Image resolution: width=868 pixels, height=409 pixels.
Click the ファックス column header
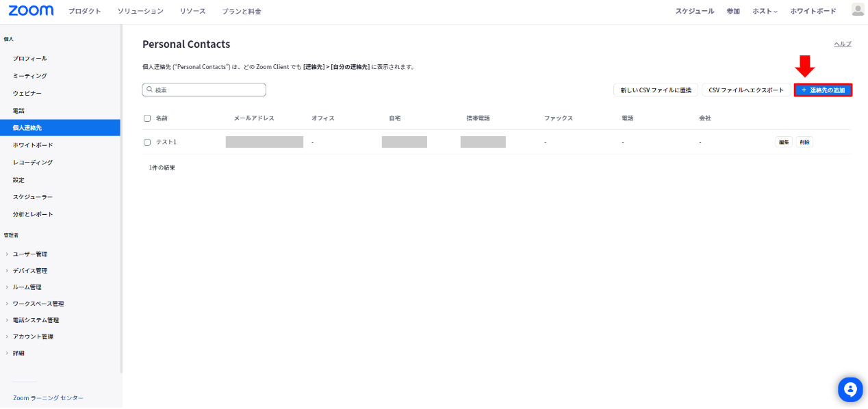coord(559,118)
